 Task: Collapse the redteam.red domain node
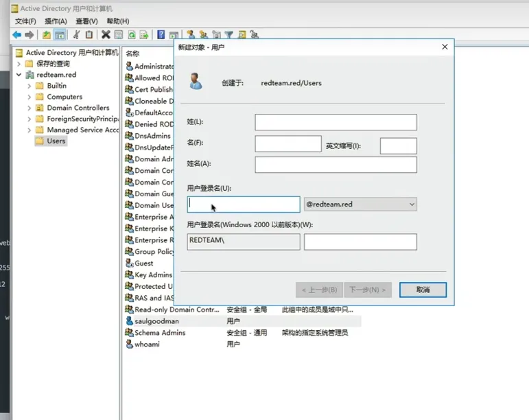click(19, 75)
